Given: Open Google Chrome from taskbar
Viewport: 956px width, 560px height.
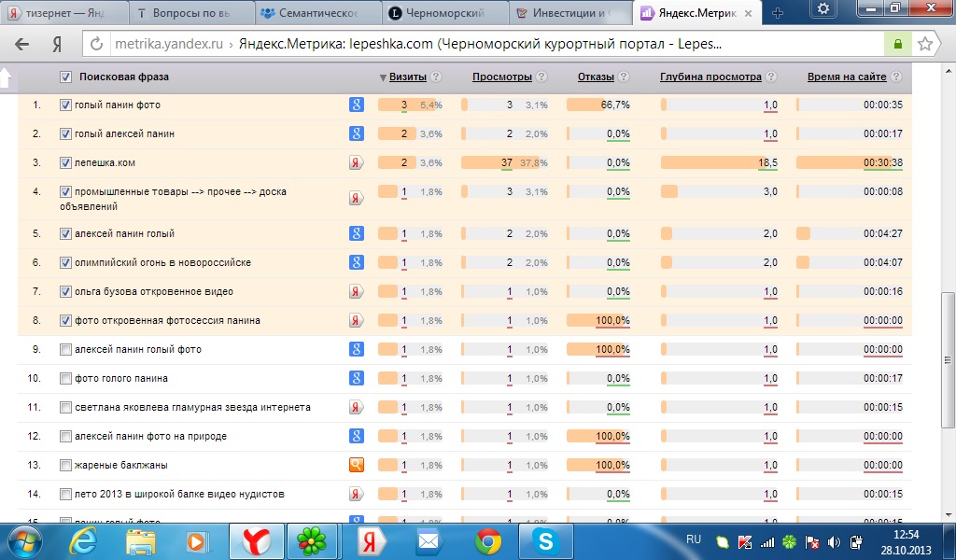Looking at the screenshot, I should [488, 541].
